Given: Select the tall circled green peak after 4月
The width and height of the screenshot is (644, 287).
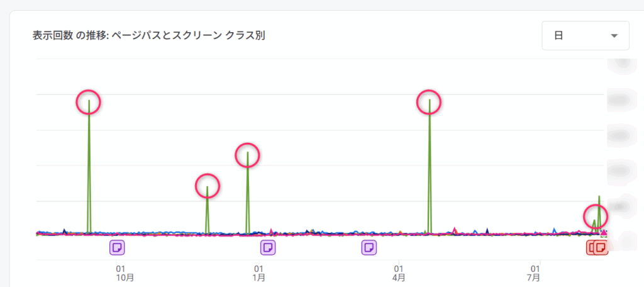Looking at the screenshot, I should pyautogui.click(x=429, y=101).
